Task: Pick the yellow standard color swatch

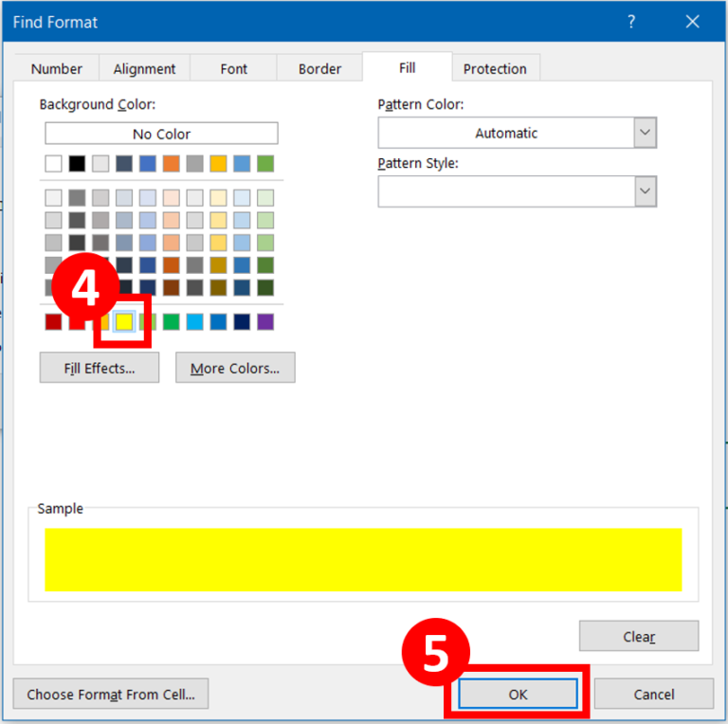Action: (x=124, y=322)
